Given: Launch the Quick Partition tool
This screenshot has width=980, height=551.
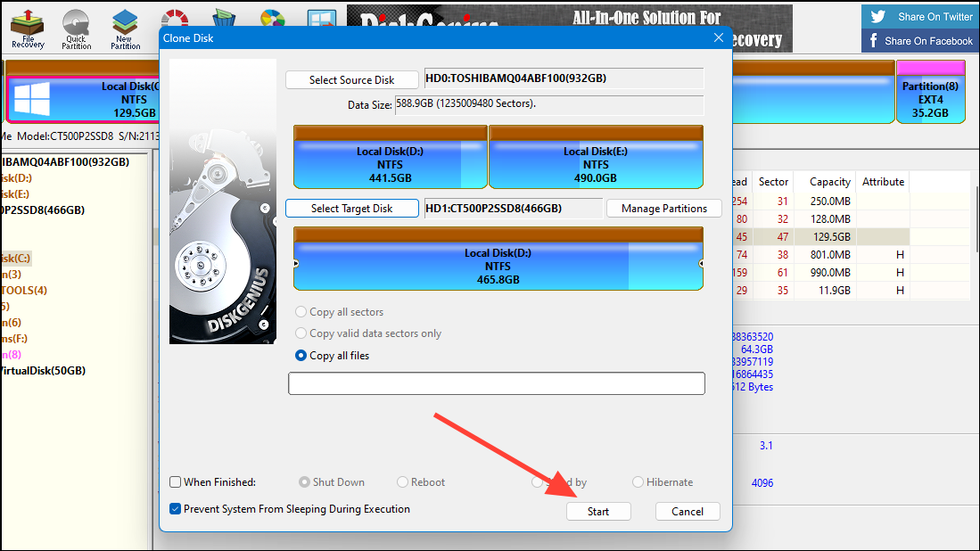Looking at the screenshot, I should coord(77,29).
